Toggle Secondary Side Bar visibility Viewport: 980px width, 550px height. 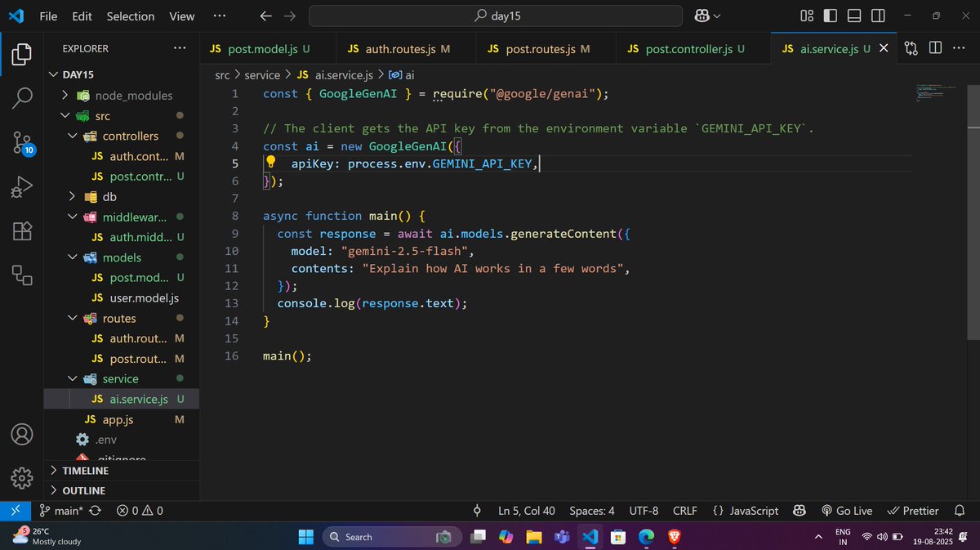coord(878,16)
